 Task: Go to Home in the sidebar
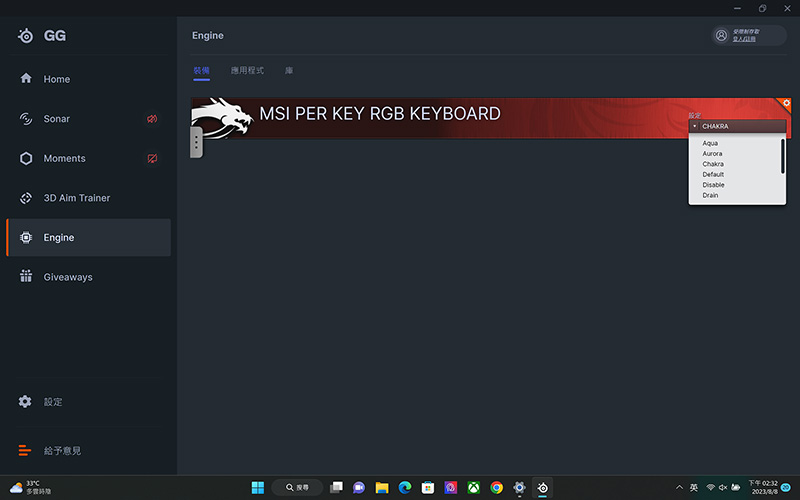coord(88,79)
